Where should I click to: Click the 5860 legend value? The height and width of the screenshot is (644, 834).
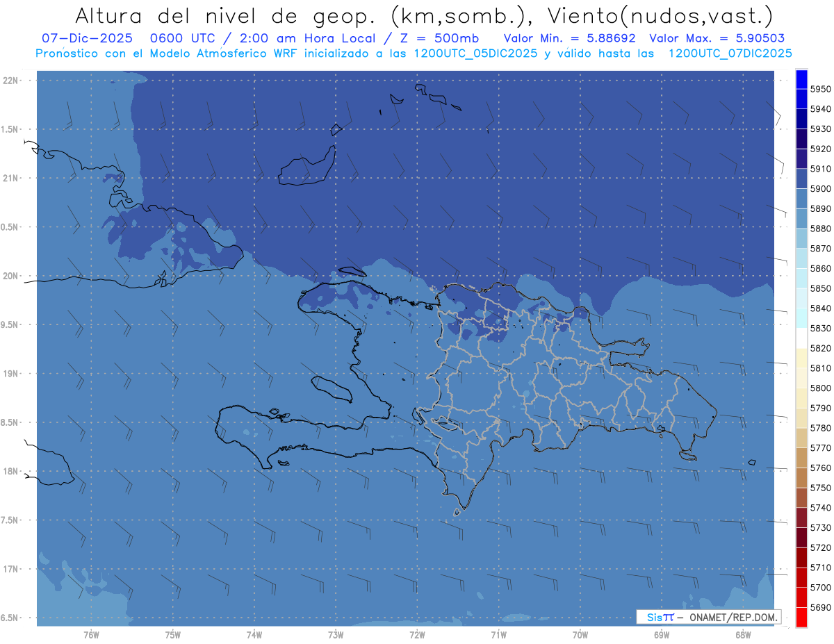tap(820, 268)
